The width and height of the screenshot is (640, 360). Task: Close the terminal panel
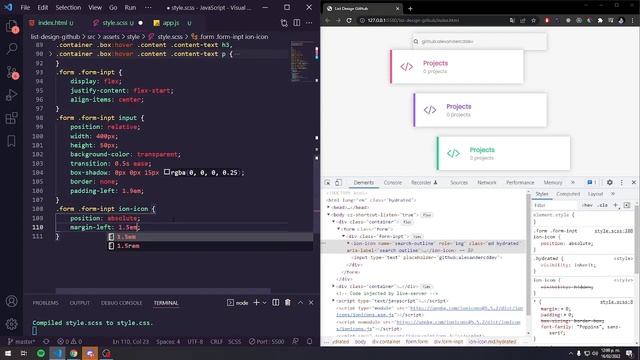311,302
